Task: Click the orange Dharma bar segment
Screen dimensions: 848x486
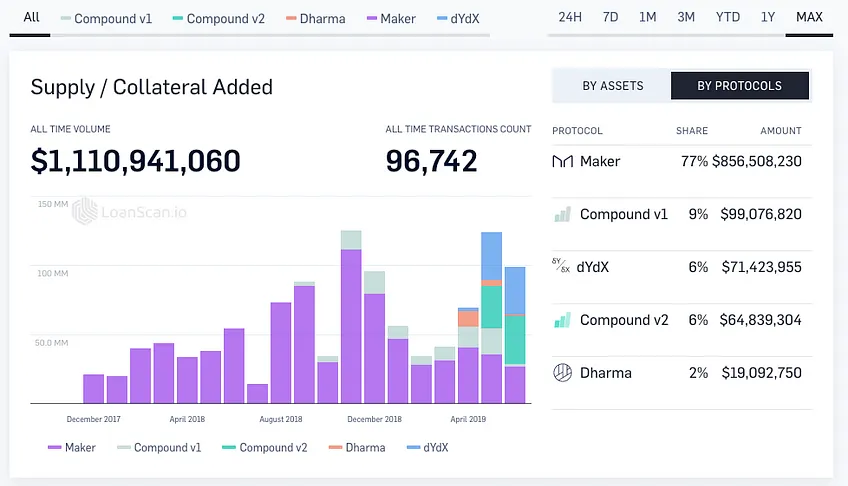Action: tap(468, 318)
